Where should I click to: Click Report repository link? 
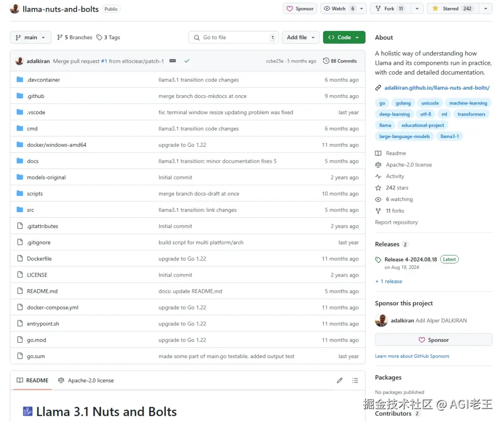coord(396,222)
